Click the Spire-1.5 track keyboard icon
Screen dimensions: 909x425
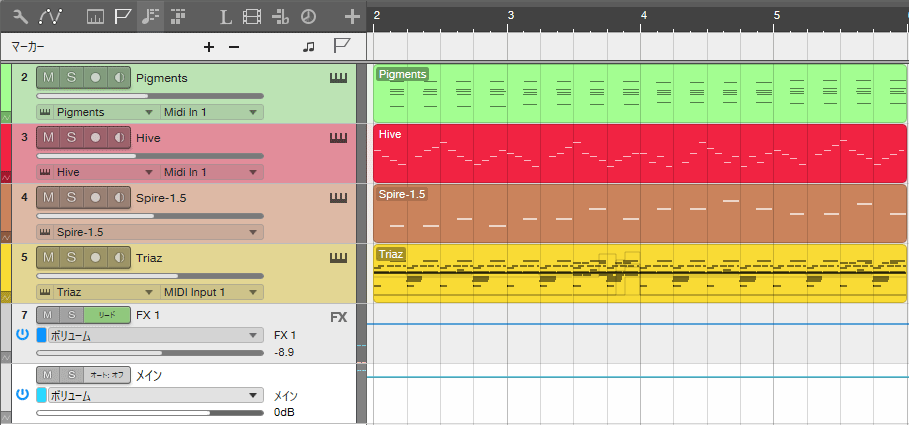[x=338, y=198]
